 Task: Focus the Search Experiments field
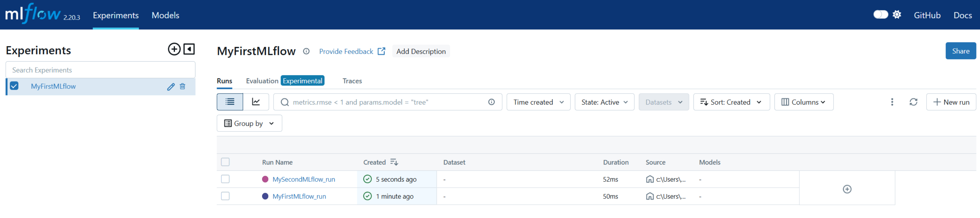coord(101,70)
